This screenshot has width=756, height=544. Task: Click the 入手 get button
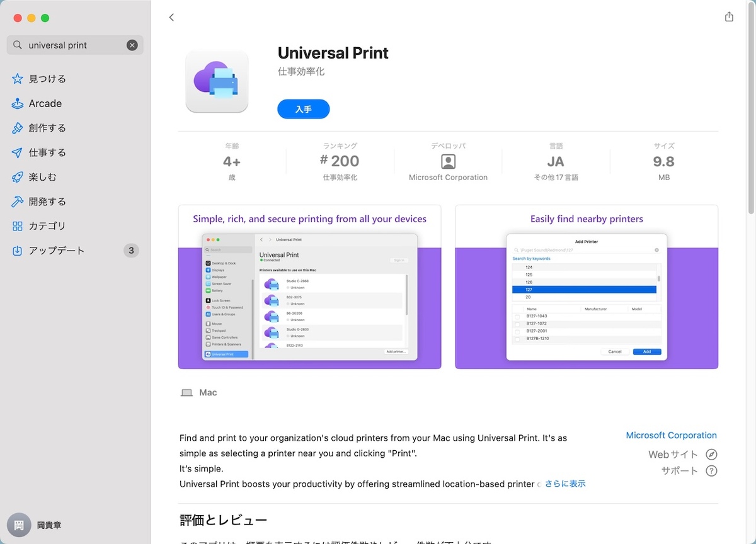coord(303,109)
